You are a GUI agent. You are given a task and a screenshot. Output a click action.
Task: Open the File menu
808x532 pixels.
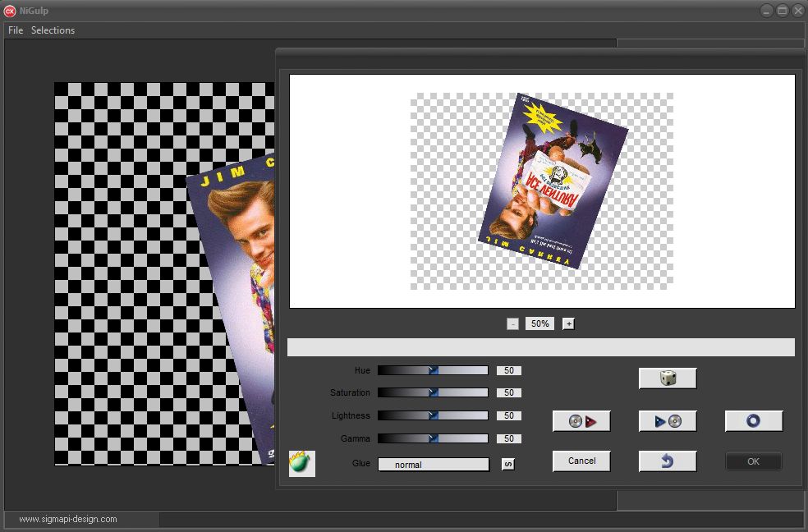point(16,30)
